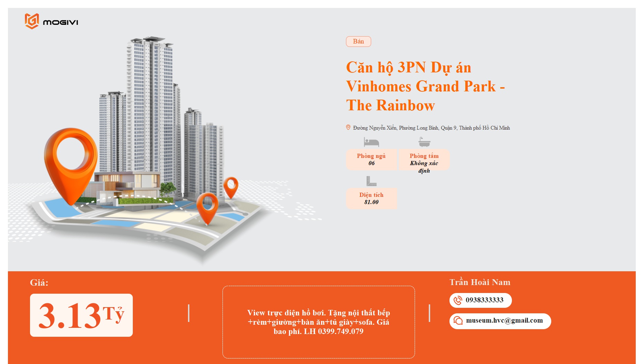
Task: Click the email museum.hvc@gmail.com
Action: [x=504, y=321]
